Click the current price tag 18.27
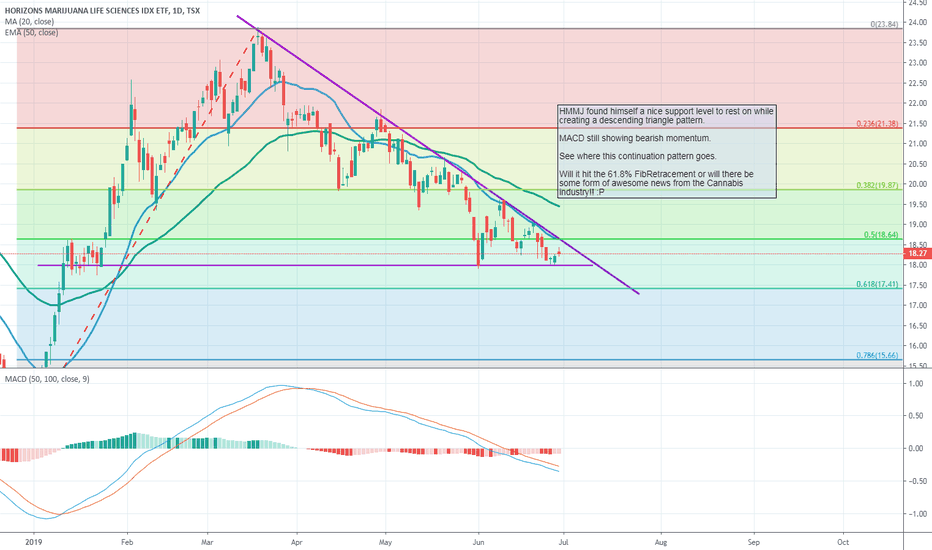 point(917,253)
